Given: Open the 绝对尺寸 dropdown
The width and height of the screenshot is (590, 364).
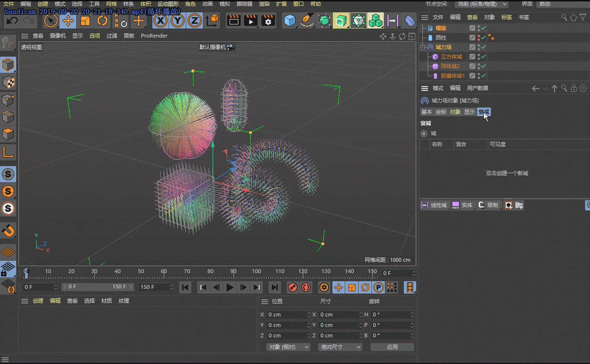Looking at the screenshot, I should (x=340, y=347).
